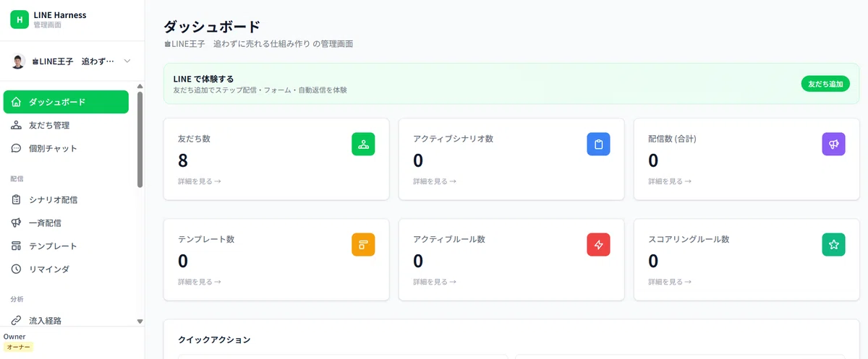Click the clock icon beside リマインダ

click(17, 269)
